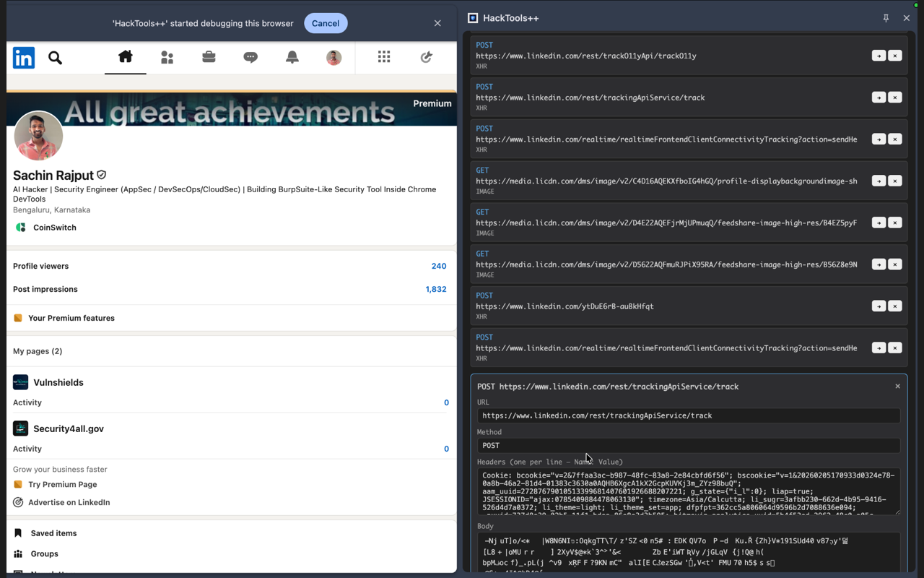Image resolution: width=924 pixels, height=578 pixels.
Task: Open the Advertise on LinkedIn link
Action: pos(69,503)
